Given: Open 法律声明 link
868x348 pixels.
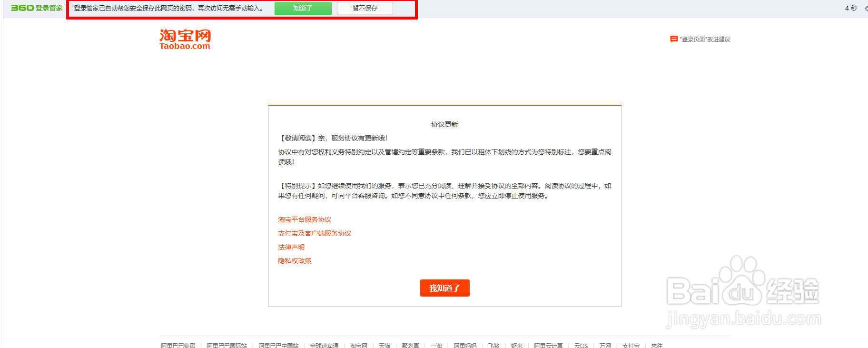Looking at the screenshot, I should click(x=291, y=247).
